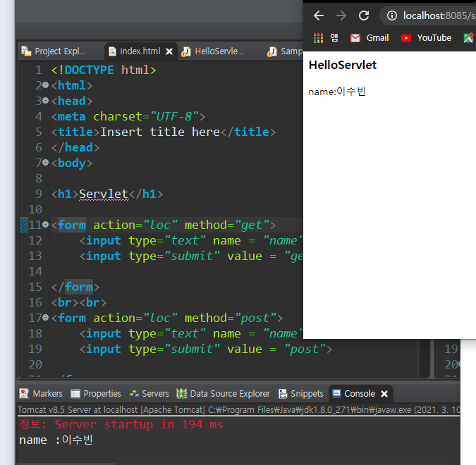Viewport: 476px width, 465px height.
Task: Click the Properties tab icon
Action: [x=75, y=394]
